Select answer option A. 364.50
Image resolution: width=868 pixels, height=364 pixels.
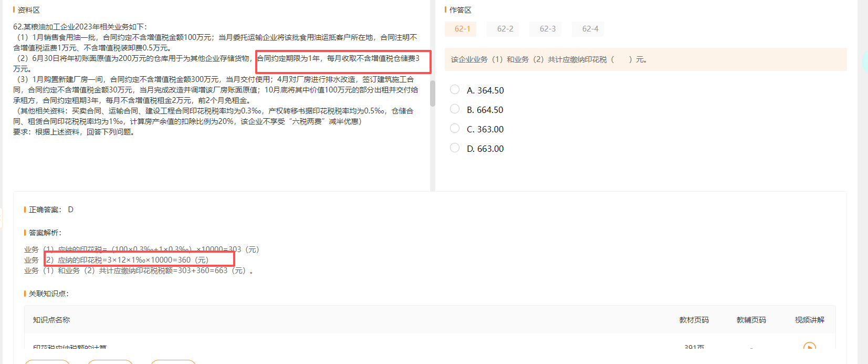[x=455, y=90]
